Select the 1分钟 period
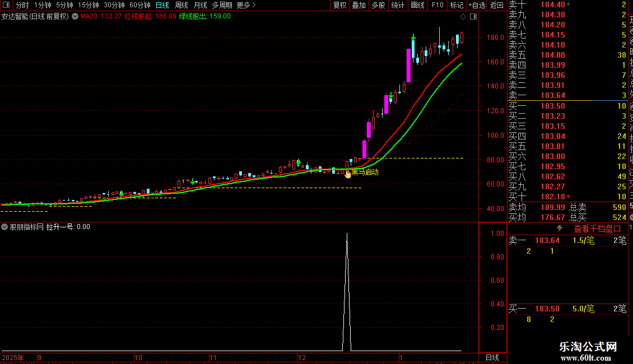633x364 pixels. (43, 5)
